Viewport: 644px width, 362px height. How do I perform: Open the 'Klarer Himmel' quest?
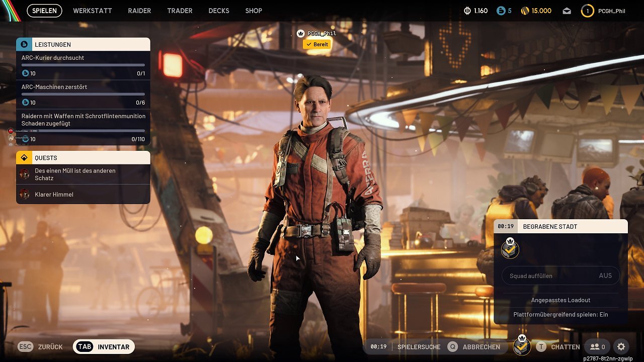click(83, 194)
